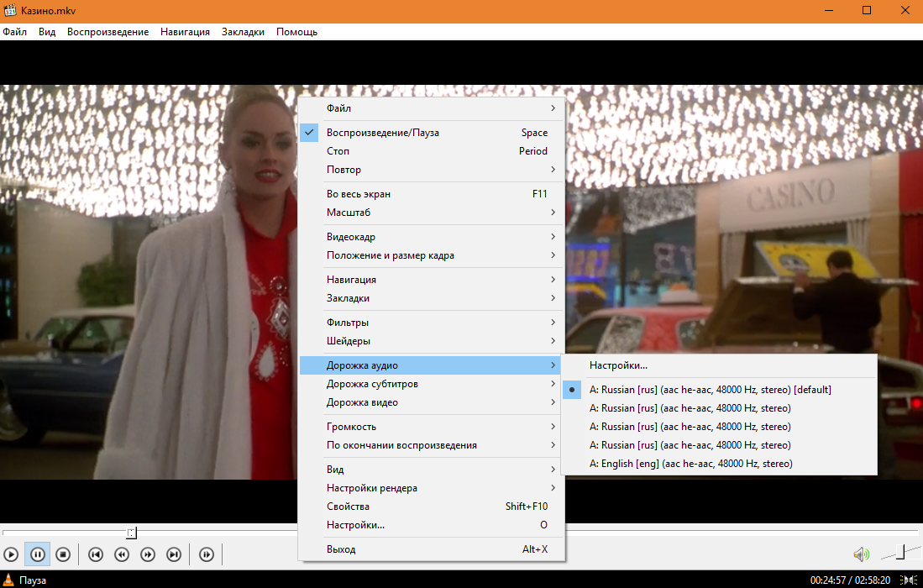Viewport: 923px width, 588px height.
Task: Minimize the Казино.mkv player window
Action: point(829,11)
